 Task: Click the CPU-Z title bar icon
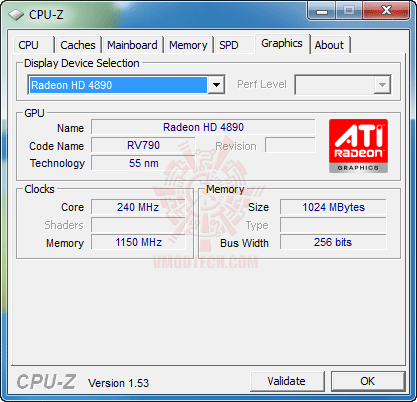16,14
